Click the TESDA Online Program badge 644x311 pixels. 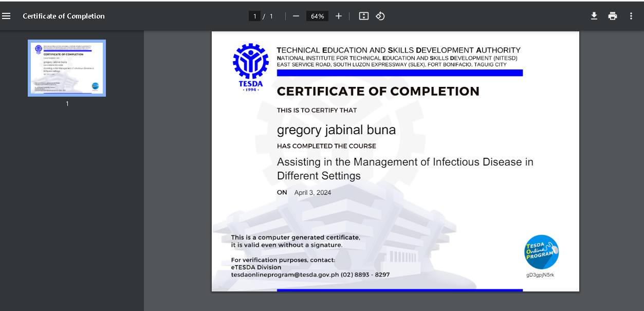[x=541, y=252]
